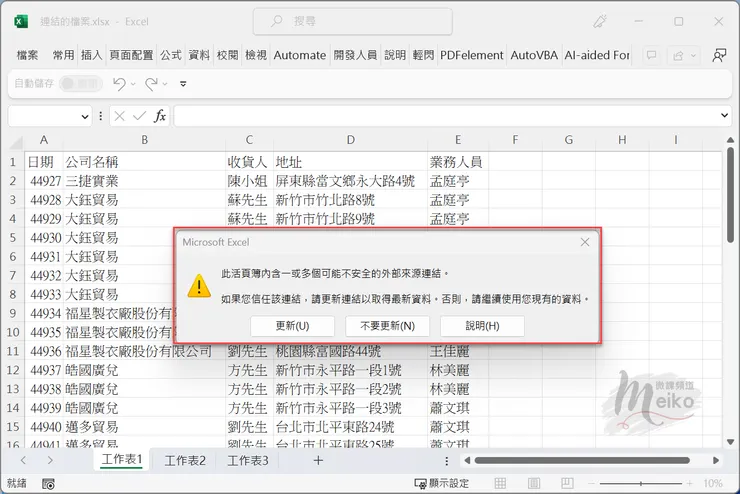This screenshot has height=494, width=740.
Task: Select the 王佳麗 cell in row 11
Action: [458, 352]
